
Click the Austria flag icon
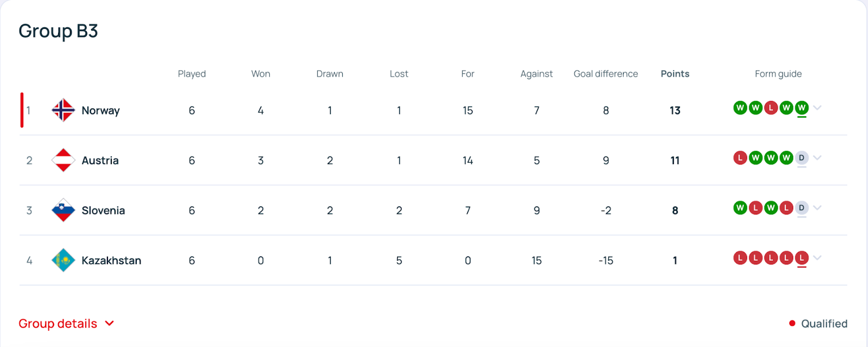(63, 160)
